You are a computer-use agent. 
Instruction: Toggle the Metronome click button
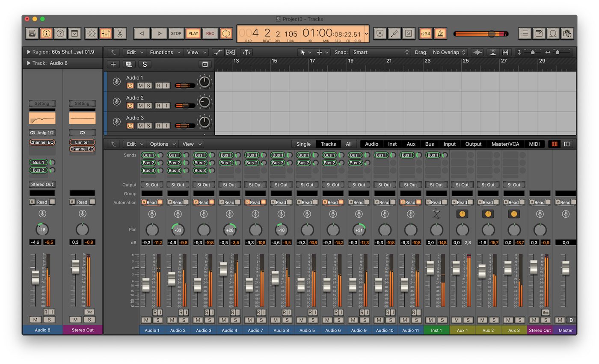(440, 33)
